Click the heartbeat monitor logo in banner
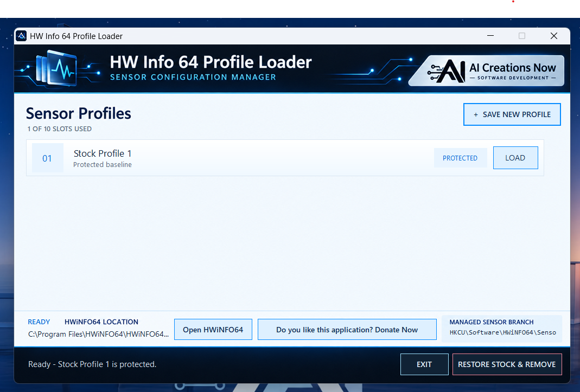The width and height of the screenshot is (580, 392). tap(57, 68)
